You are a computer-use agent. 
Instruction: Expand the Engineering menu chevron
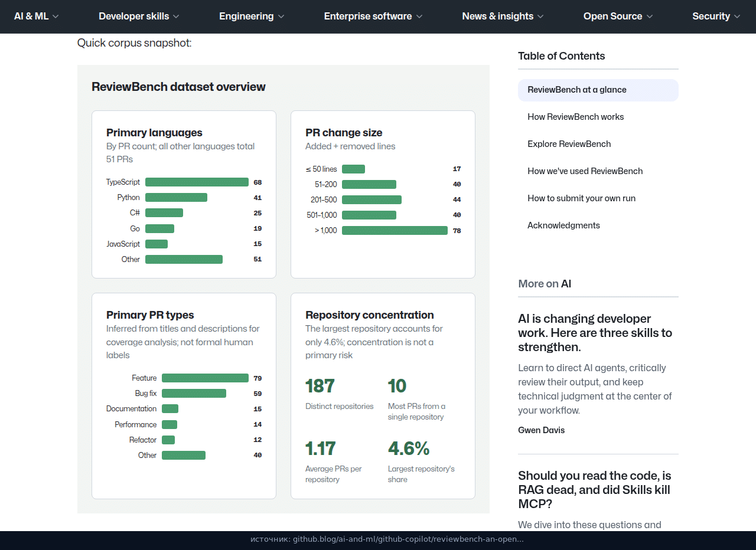pyautogui.click(x=281, y=17)
